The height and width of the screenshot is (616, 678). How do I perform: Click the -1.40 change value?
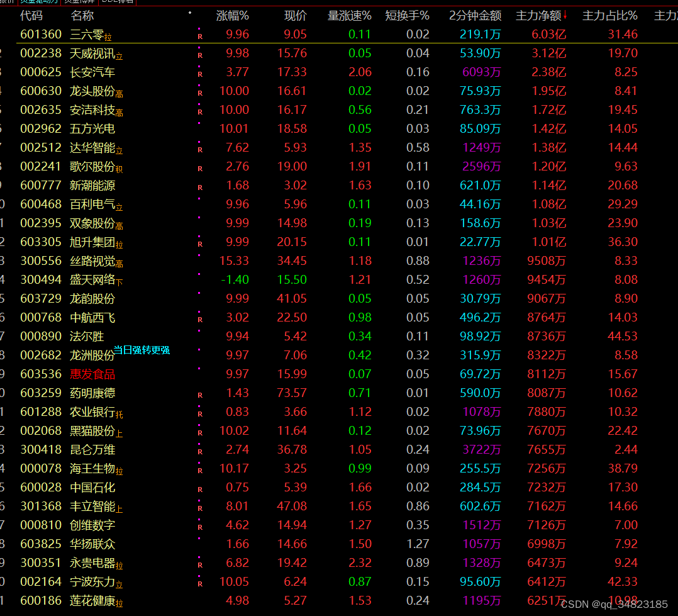tap(235, 279)
